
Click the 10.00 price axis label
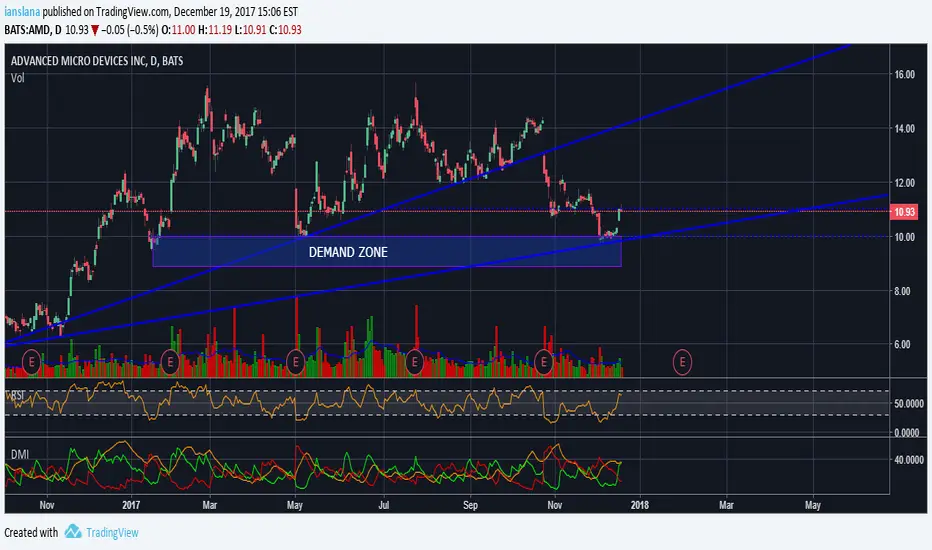click(x=905, y=237)
